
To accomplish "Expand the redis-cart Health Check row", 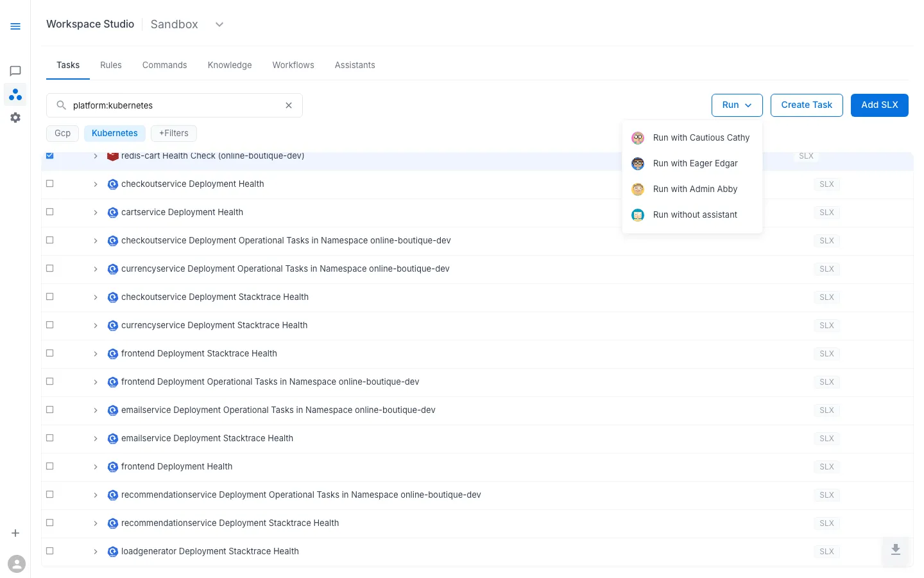I will [96, 155].
